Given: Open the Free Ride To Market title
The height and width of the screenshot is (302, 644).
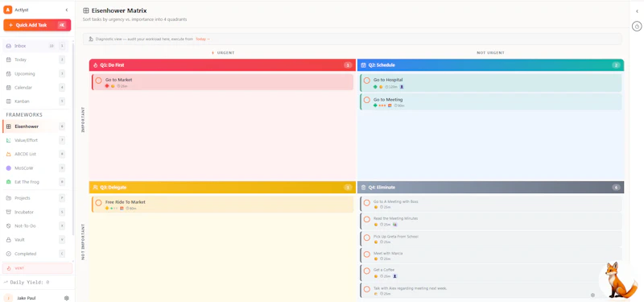Looking at the screenshot, I should pos(126,202).
